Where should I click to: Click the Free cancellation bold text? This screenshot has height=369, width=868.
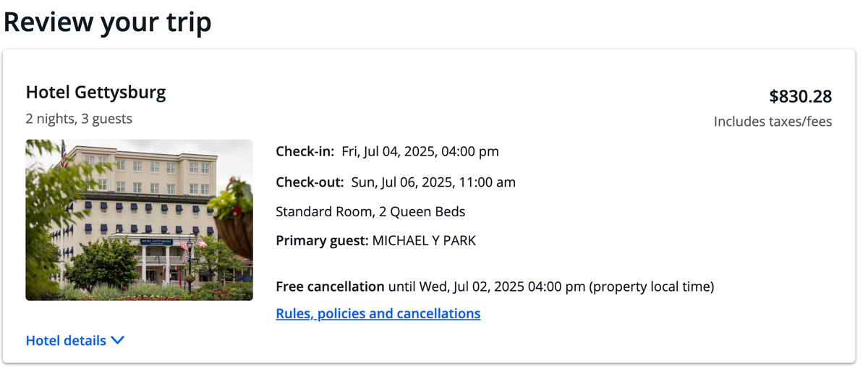(331, 287)
